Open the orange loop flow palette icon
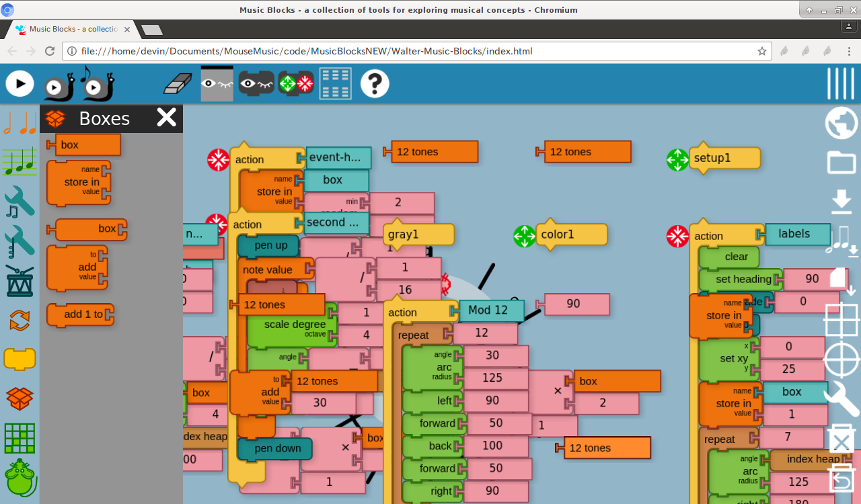861x504 pixels. (x=20, y=321)
